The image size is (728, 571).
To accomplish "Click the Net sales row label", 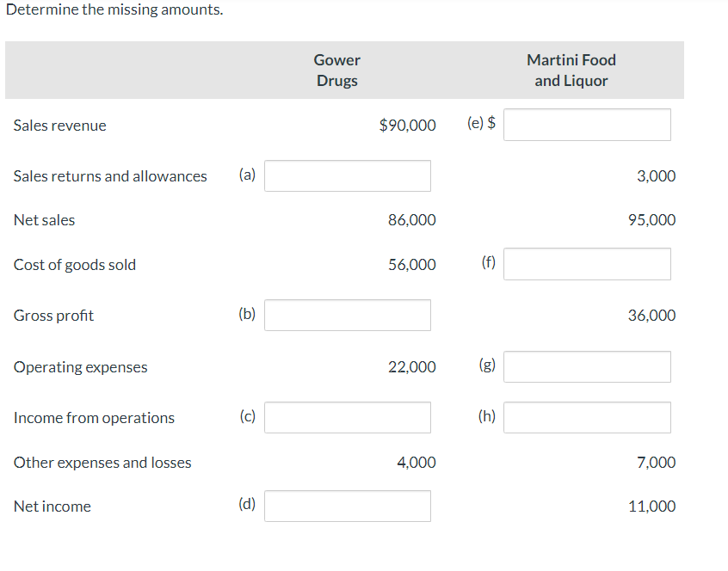I will pyautogui.click(x=44, y=219).
